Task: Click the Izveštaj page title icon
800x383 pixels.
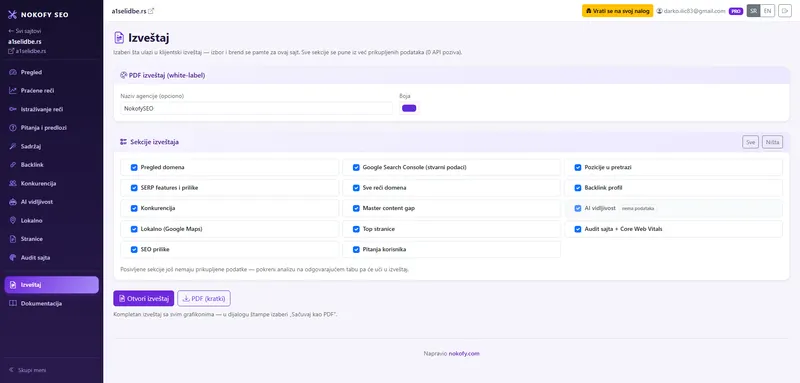Action: [x=119, y=38]
